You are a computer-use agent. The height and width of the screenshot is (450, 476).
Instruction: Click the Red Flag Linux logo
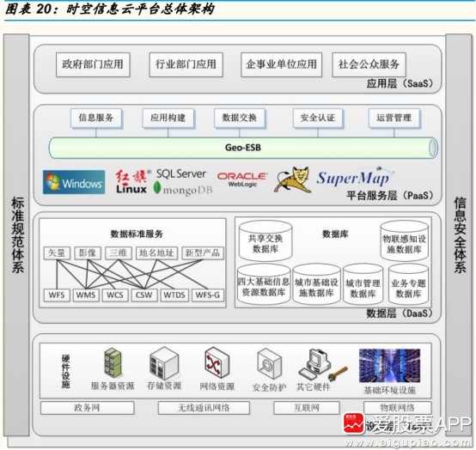tap(132, 182)
